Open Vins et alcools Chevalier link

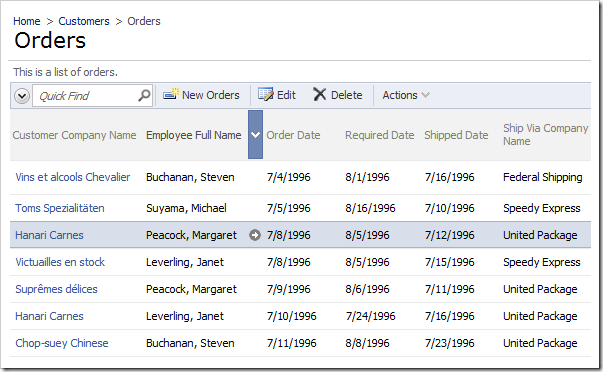tap(73, 177)
